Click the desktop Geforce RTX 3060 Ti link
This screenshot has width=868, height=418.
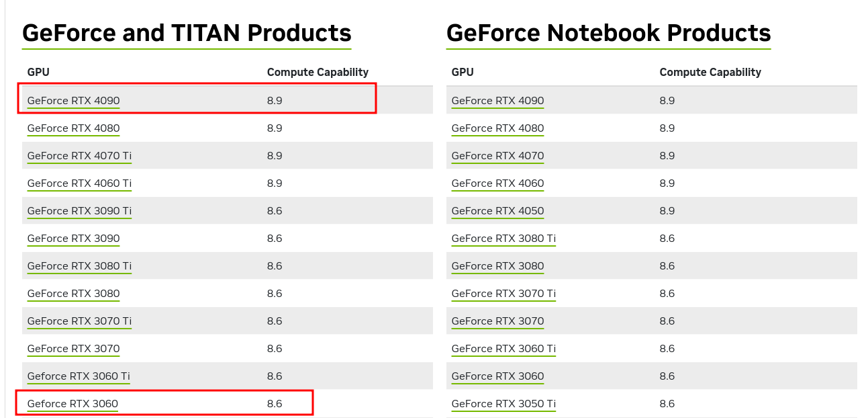click(79, 376)
